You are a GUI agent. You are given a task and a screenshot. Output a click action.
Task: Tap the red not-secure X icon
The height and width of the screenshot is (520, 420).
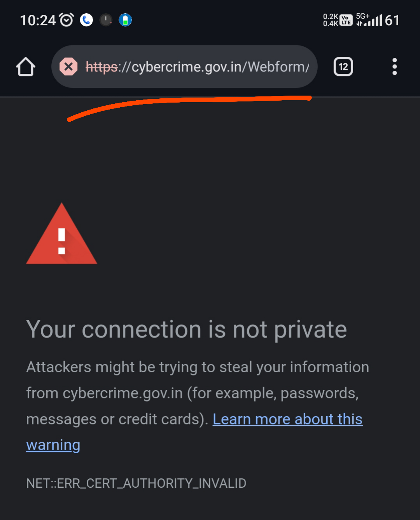tap(68, 67)
